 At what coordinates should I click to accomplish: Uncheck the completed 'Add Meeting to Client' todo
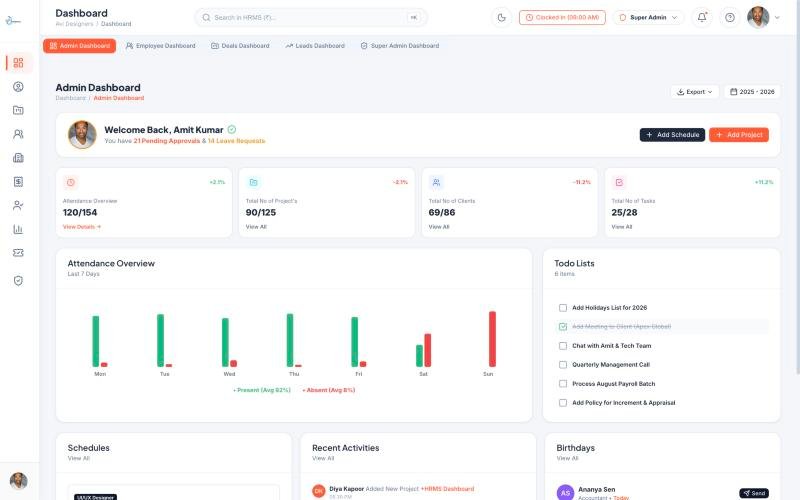pyautogui.click(x=563, y=327)
